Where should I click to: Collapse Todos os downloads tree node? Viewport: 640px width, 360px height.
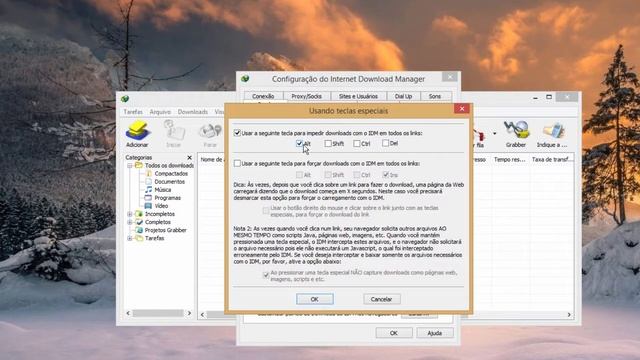(x=129, y=165)
